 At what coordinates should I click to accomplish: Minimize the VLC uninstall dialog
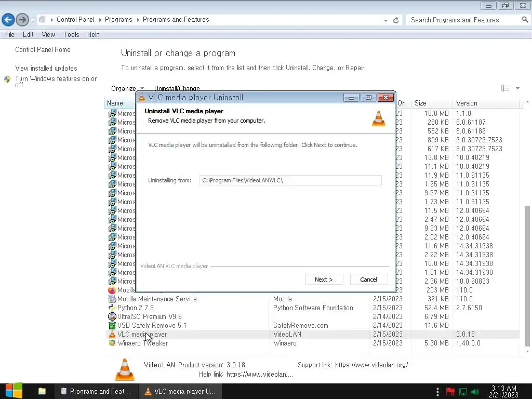(351, 98)
